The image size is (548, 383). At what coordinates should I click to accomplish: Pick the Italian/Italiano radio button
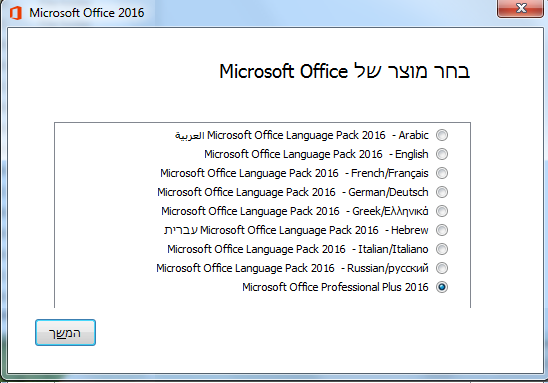click(442, 249)
